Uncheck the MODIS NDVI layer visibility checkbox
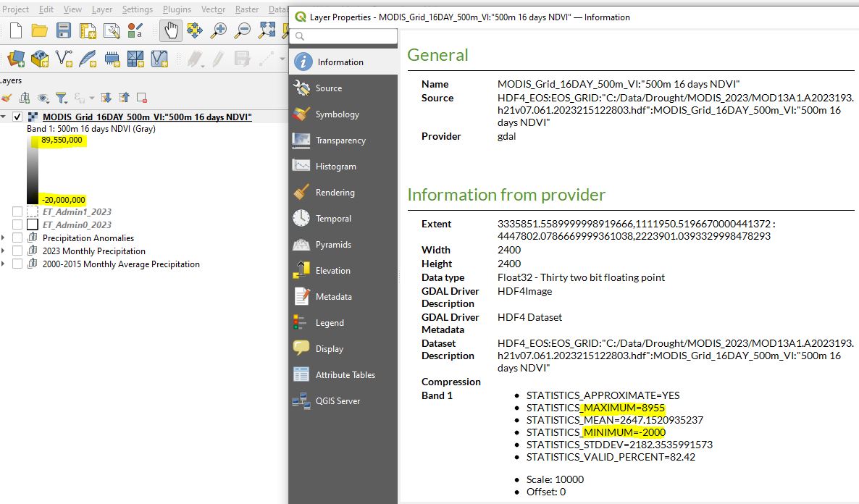The image size is (859, 504). 17,117
